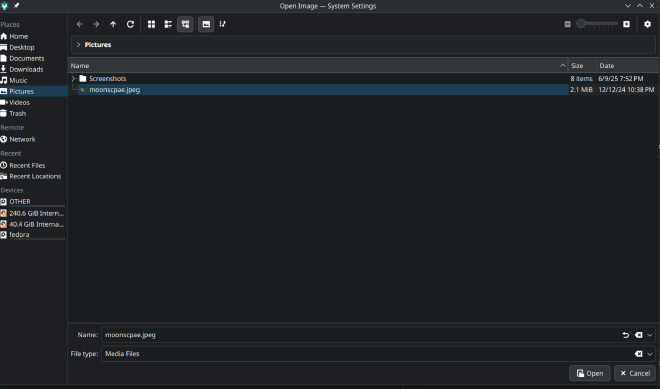
Task: Click the moonscpae.jpeg thumbnail icon
Action: click(x=83, y=90)
